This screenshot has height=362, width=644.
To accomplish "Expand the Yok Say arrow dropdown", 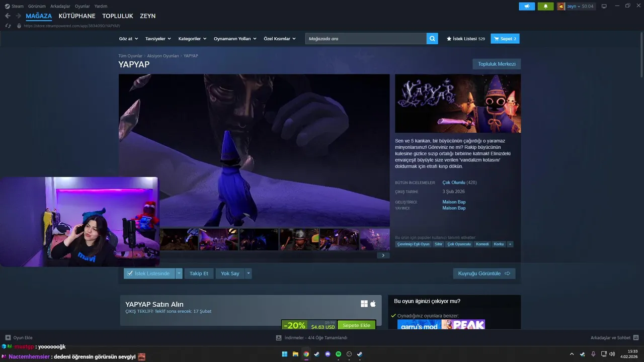I will (248, 274).
